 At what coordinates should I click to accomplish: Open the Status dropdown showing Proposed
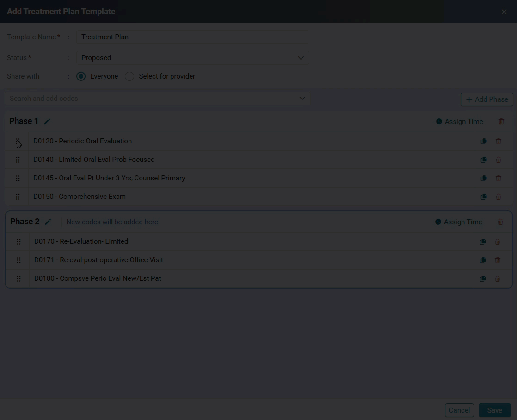[x=193, y=58]
